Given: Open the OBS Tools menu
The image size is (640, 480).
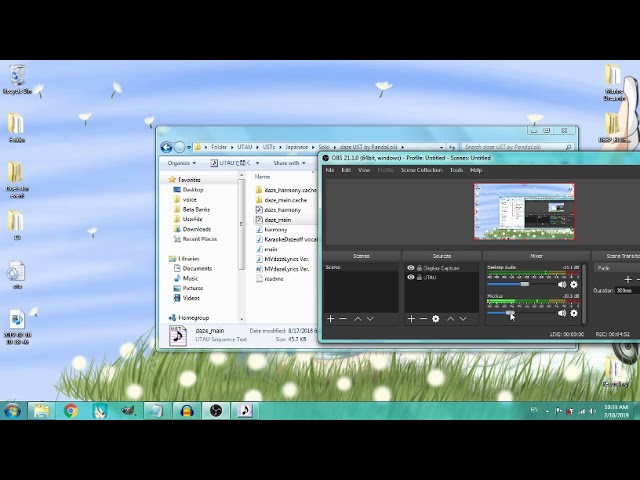Looking at the screenshot, I should pyautogui.click(x=456, y=170).
